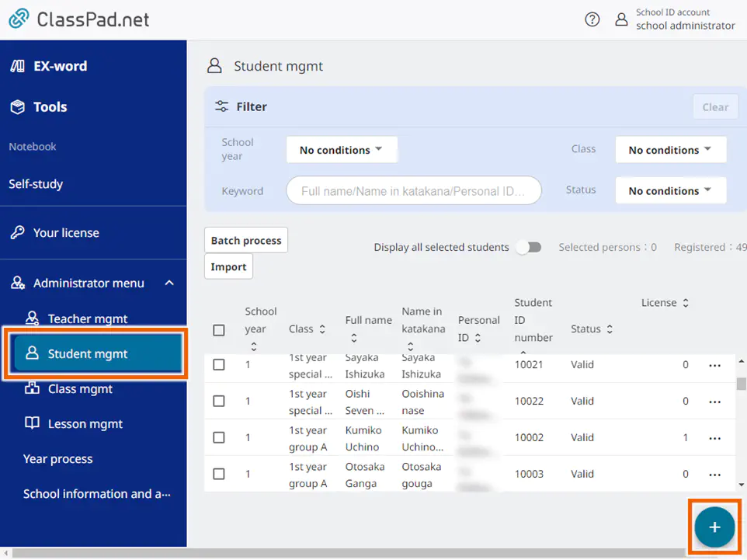Open Class mgmt in the sidebar

[x=80, y=389]
